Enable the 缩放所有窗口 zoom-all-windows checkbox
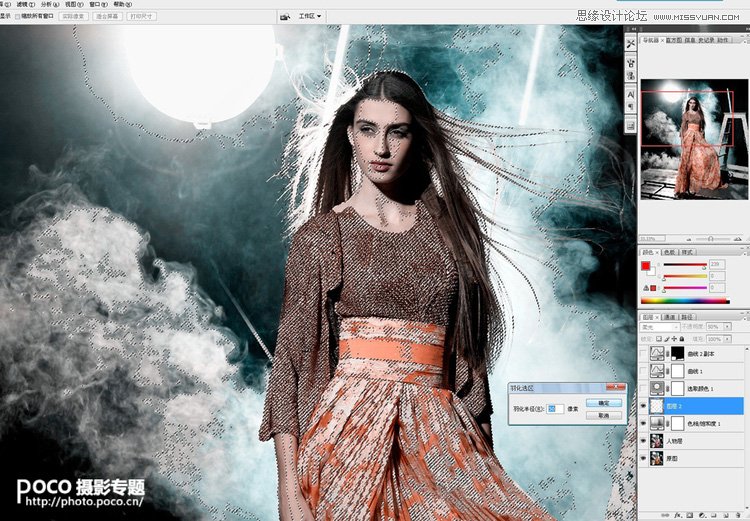This screenshot has height=521, width=750. [x=18, y=16]
